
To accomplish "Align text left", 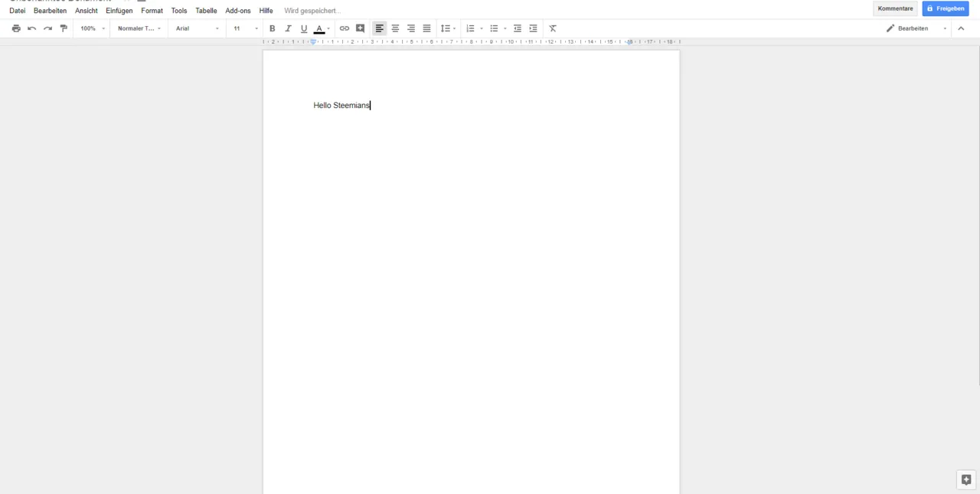I will 379,28.
